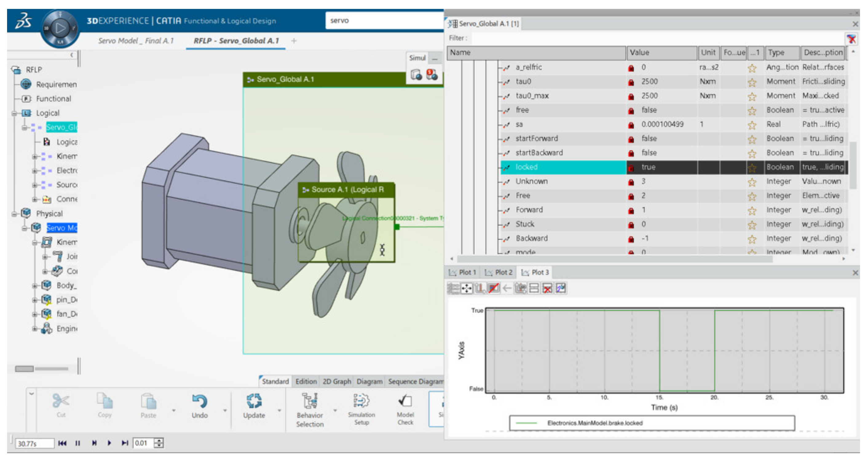Pause the simulation playback
Image resolution: width=868 pixels, height=461 pixels.
tap(78, 443)
